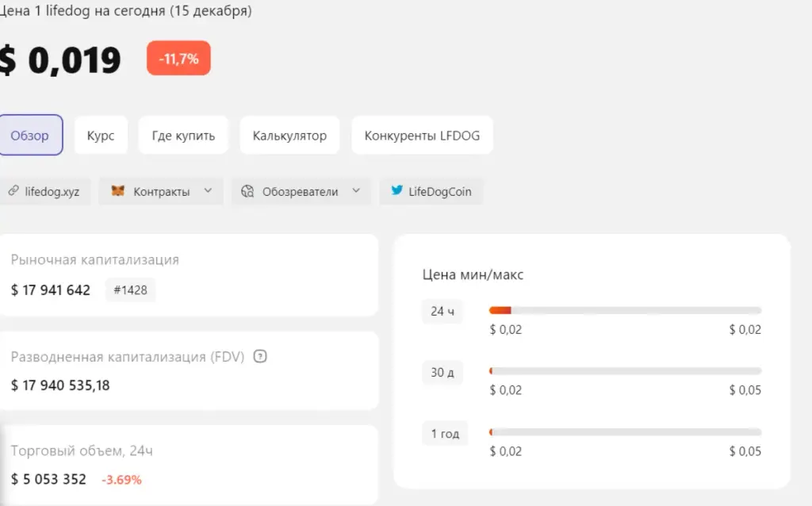Click the -11,7% price change badge
This screenshot has width=812, height=506.
[178, 59]
